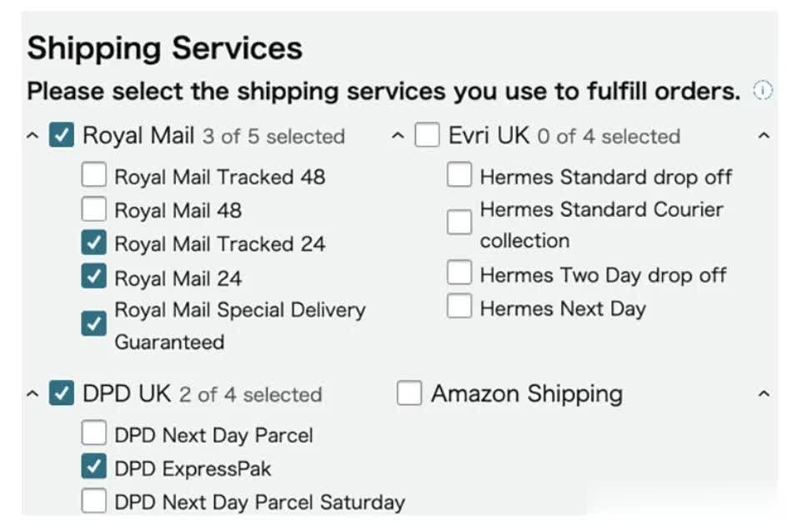Enable Royal Mail Tracked 48
Image resolution: width=812 pixels, height=532 pixels.
[93, 175]
